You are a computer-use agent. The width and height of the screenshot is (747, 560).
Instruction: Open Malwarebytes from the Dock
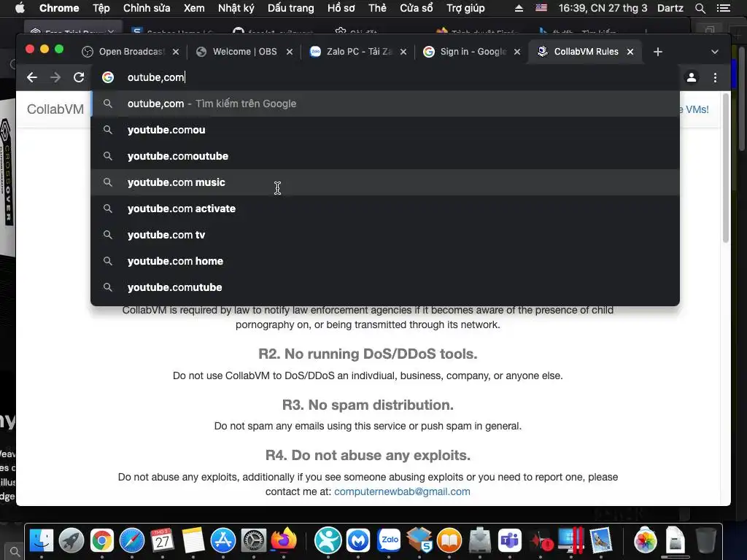pos(358,540)
